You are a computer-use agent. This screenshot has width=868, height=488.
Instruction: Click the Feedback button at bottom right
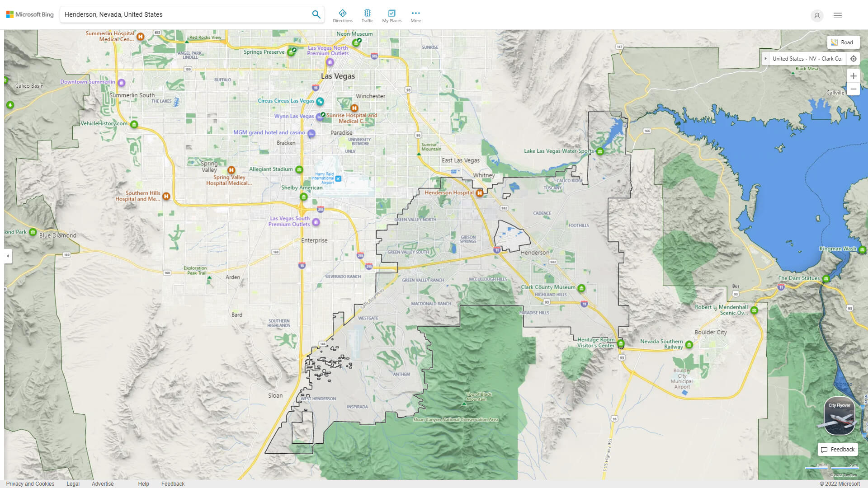point(838,449)
